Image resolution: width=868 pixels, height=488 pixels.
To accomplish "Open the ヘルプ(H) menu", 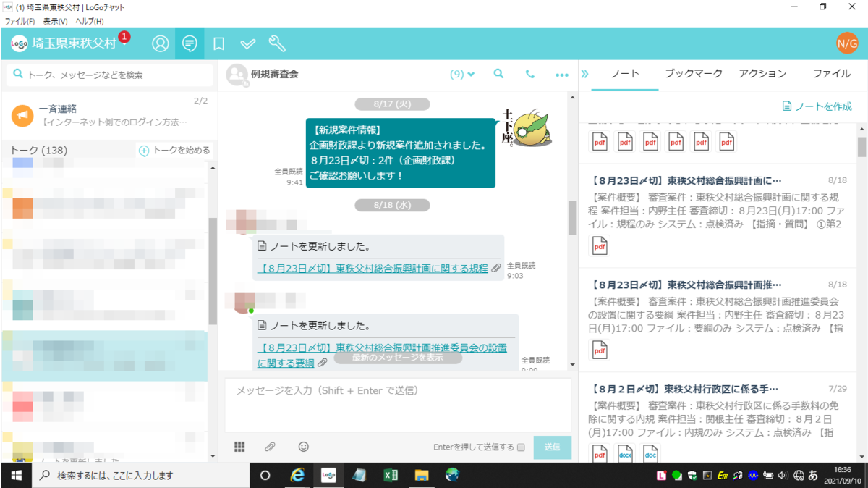I will tap(90, 21).
